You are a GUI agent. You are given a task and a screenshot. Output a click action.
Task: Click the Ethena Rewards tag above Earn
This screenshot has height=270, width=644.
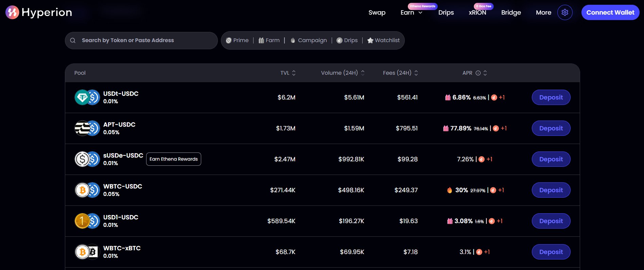(422, 6)
